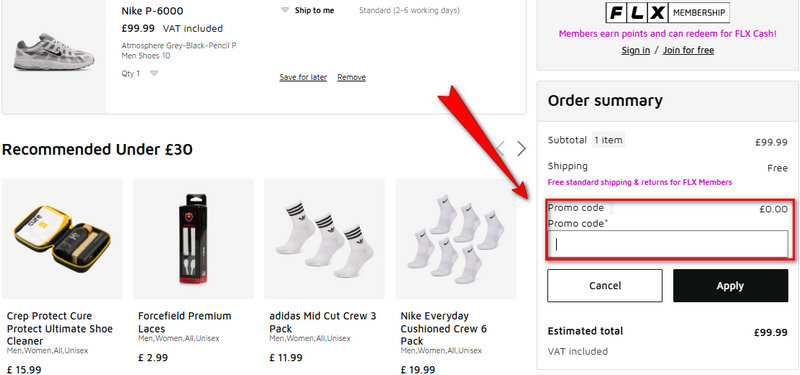The height and width of the screenshot is (375, 800).
Task: Apply the promo code
Action: coord(730,286)
